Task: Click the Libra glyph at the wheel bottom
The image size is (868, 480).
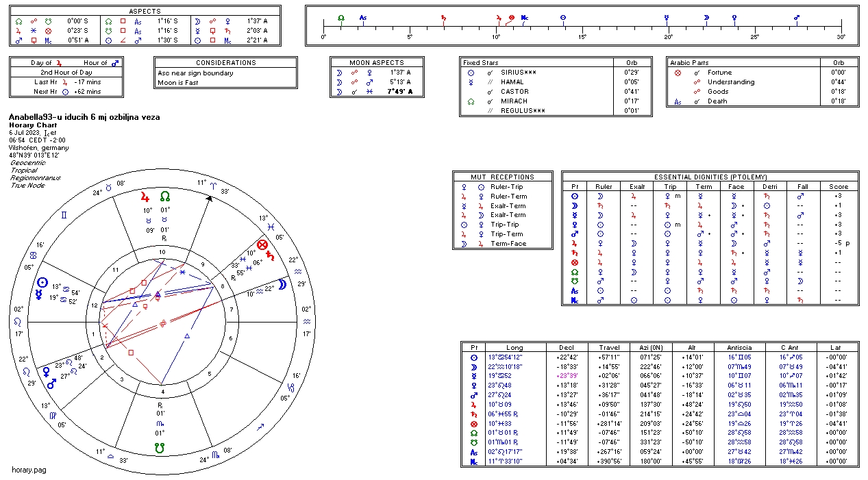Action: click(x=110, y=458)
